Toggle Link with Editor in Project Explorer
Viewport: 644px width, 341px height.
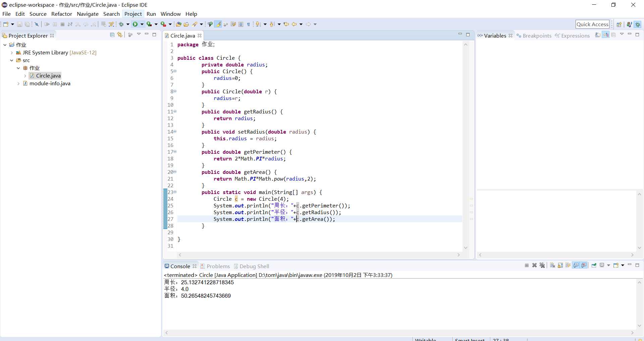[120, 35]
